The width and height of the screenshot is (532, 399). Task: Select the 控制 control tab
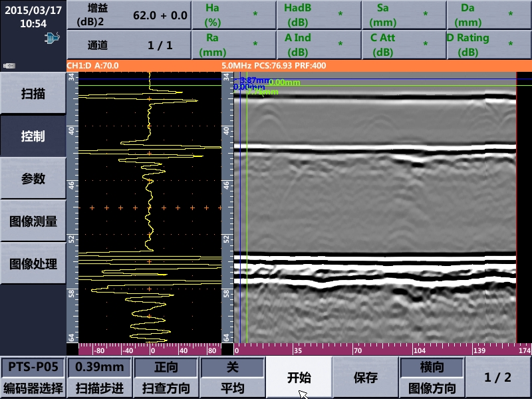coord(33,136)
